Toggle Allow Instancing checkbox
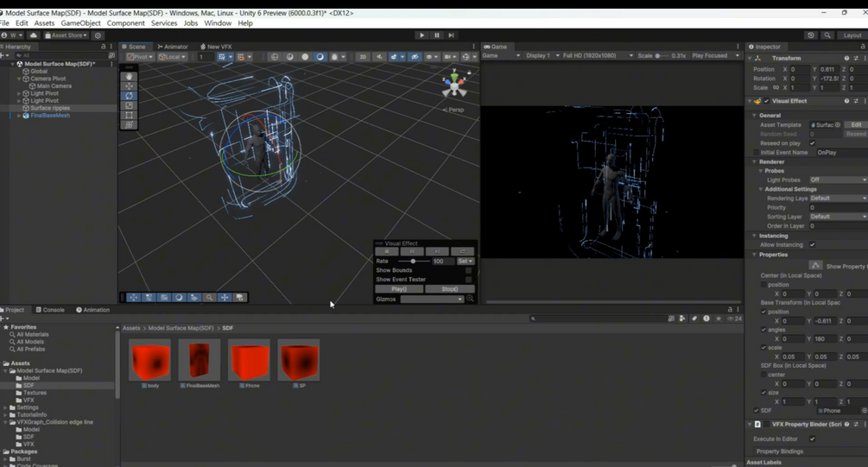 [812, 244]
